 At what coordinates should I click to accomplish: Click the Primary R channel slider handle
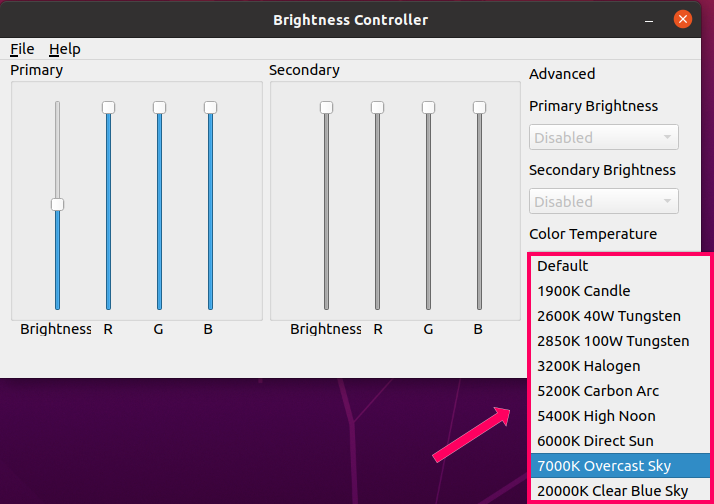(108, 107)
